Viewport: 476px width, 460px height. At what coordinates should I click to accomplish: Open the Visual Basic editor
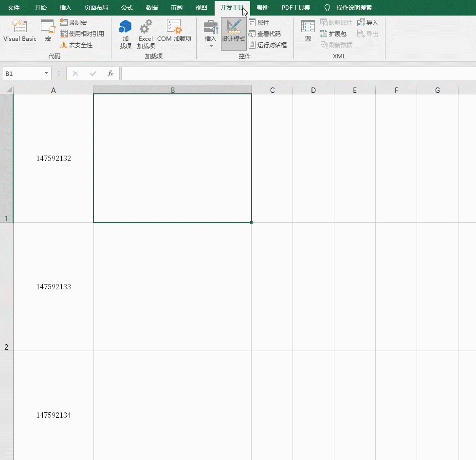[20, 30]
